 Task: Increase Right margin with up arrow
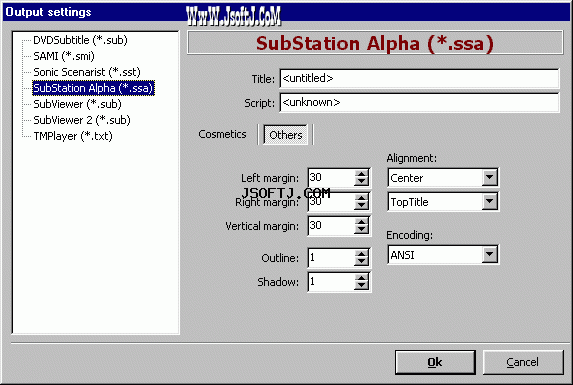[361, 198]
